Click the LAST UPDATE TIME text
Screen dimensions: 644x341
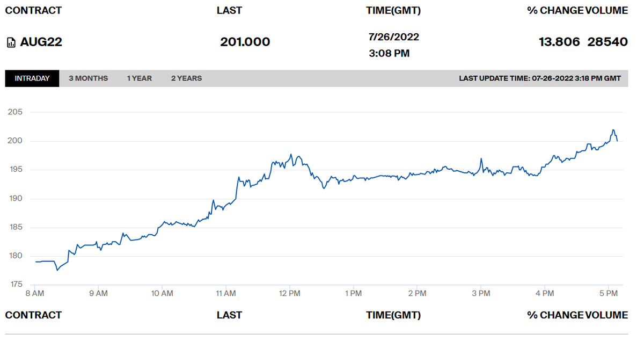[540, 78]
